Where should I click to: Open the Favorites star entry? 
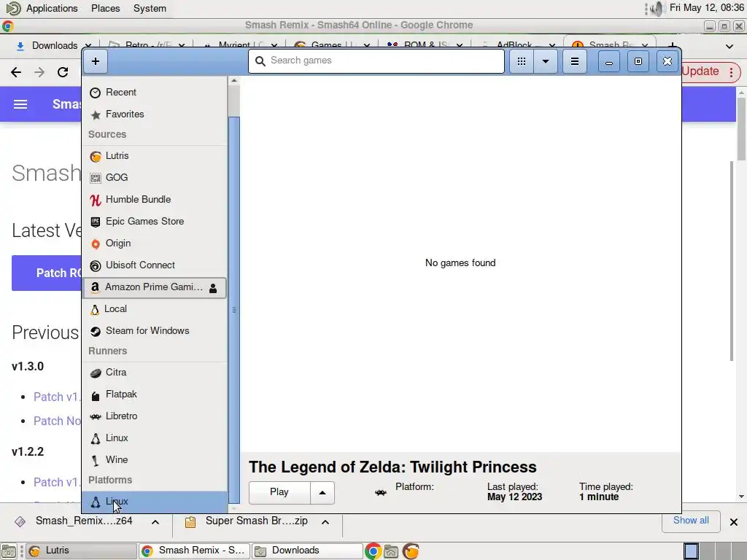(x=155, y=114)
